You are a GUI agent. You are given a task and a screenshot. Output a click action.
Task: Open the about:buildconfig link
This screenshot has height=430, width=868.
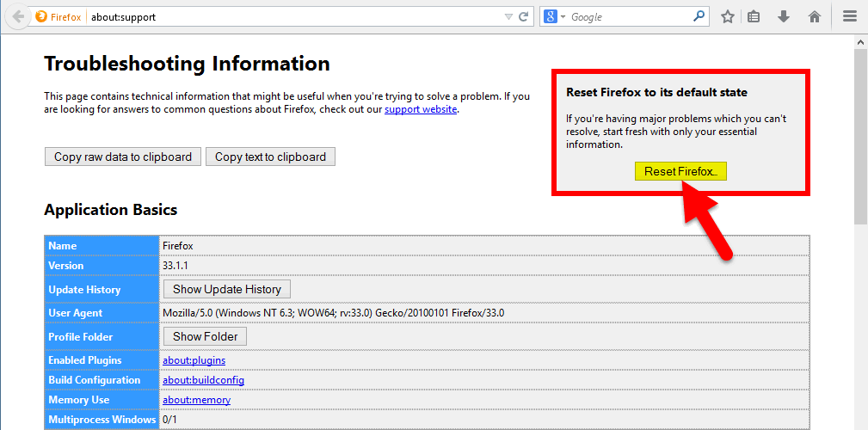203,380
